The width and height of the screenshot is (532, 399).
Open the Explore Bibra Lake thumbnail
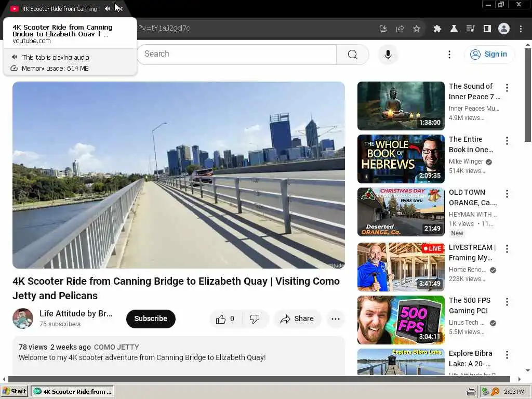[401, 362]
